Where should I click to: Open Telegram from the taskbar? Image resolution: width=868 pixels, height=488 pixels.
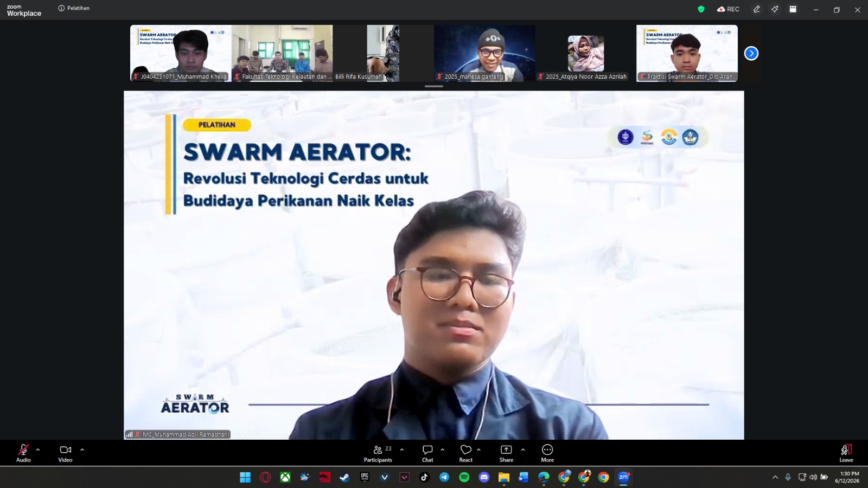[444, 477]
